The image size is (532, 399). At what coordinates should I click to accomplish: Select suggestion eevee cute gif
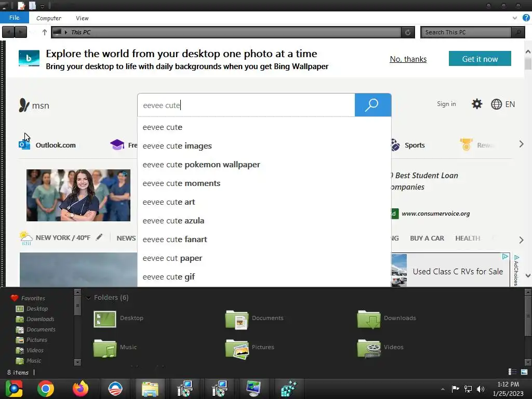264,277
